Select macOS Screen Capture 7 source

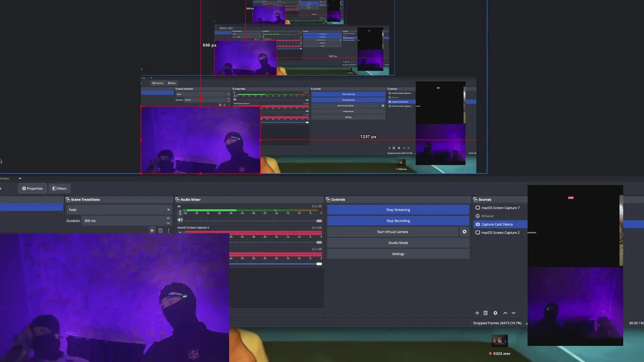point(500,208)
